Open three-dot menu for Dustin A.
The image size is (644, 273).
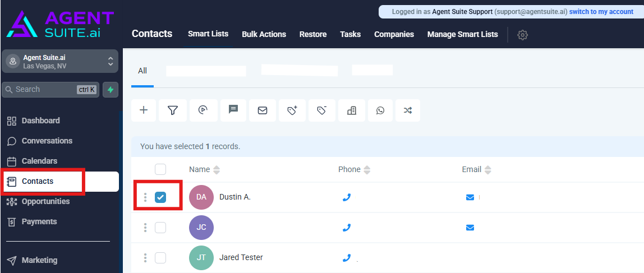pos(145,197)
